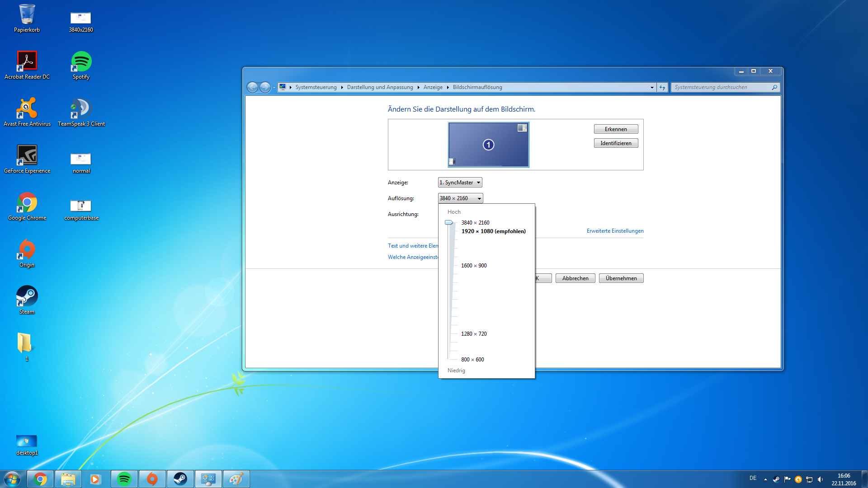Viewport: 868px width, 488px height.
Task: Open the GeForce Experience desktop shortcut
Action: [x=27, y=159]
